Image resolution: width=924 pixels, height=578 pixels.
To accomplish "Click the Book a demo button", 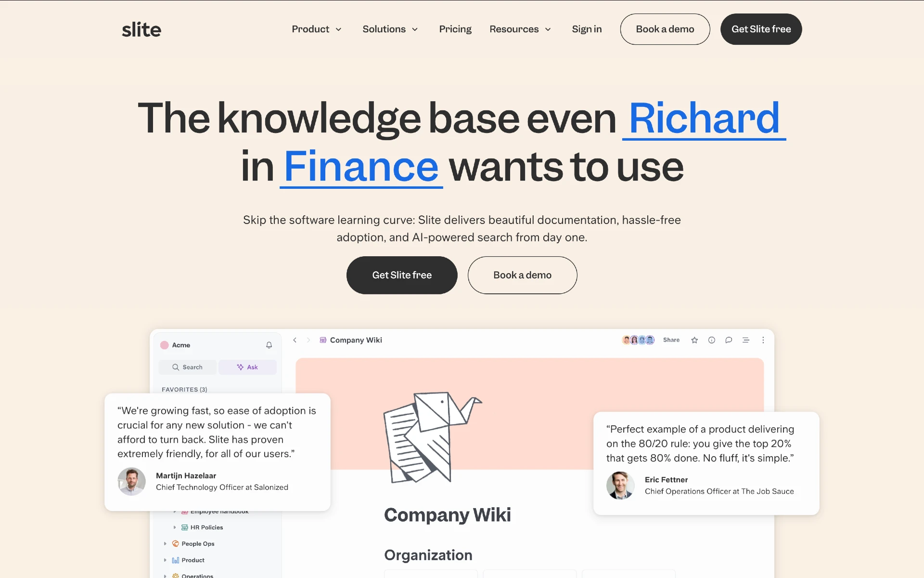I will click(664, 28).
